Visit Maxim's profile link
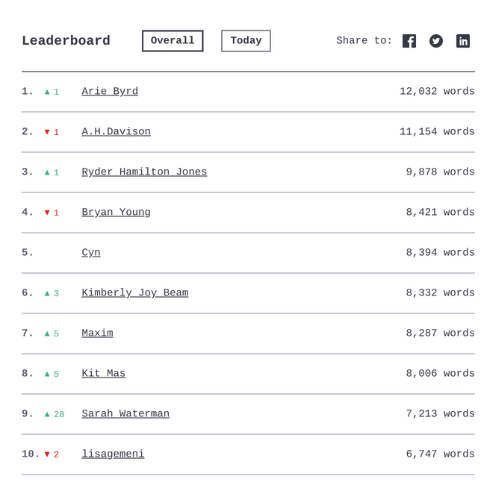The image size is (500, 500). click(97, 333)
